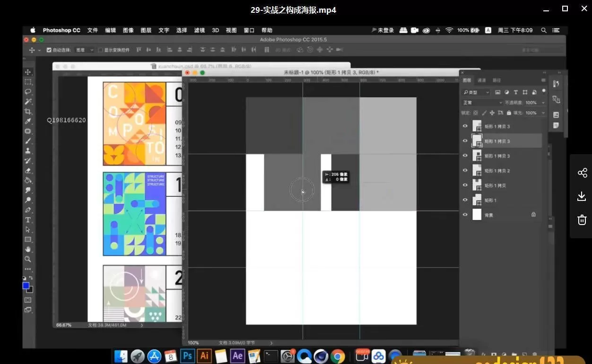592x364 pixels.
Task: Select the Zoom magnifier tool
Action: (28, 259)
